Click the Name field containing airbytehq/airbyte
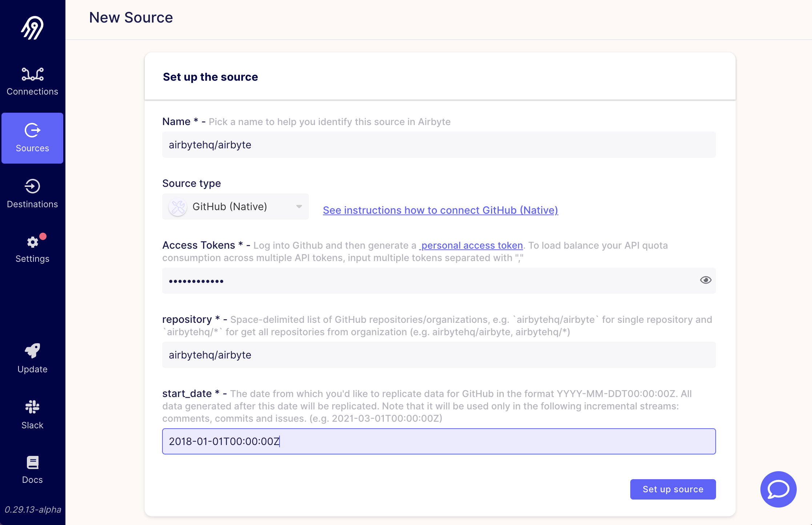The height and width of the screenshot is (525, 812). tap(438, 145)
